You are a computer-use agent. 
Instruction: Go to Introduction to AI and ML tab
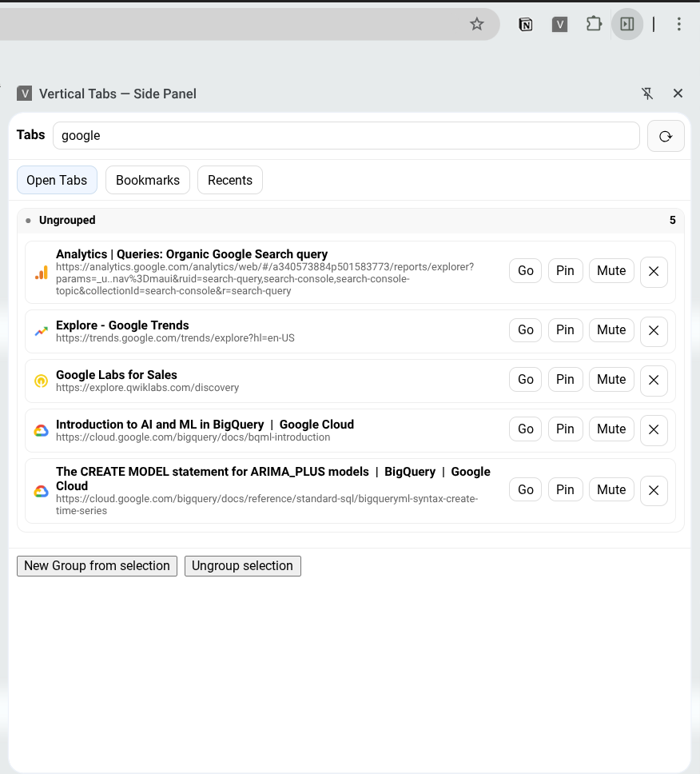pos(525,429)
